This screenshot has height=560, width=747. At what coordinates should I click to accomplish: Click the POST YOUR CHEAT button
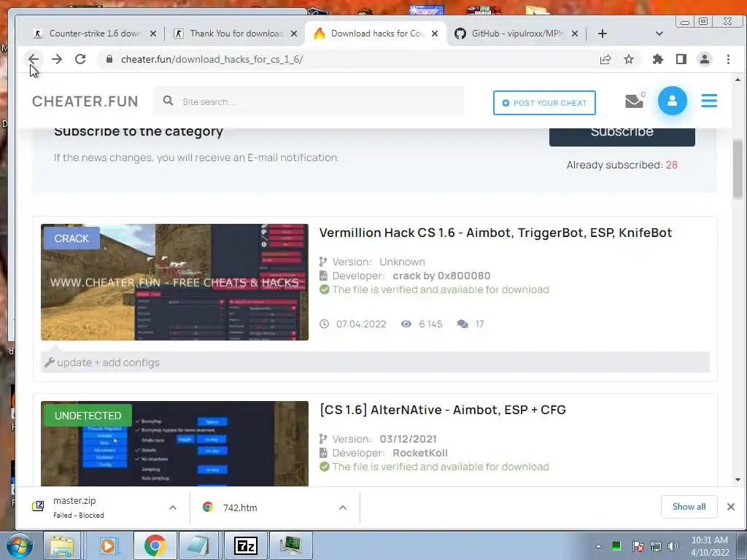544,103
